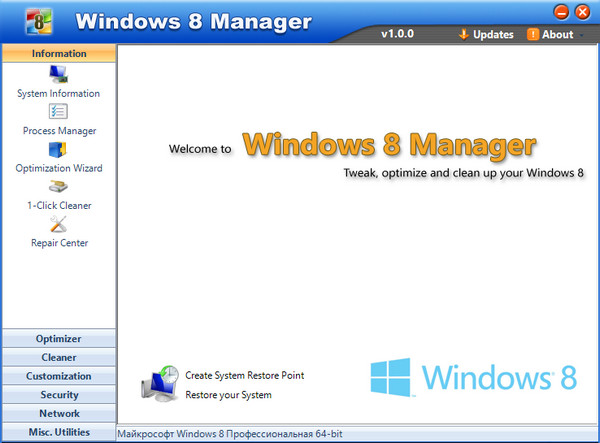Go to the Customization section
600x443 pixels.
pos(59,376)
